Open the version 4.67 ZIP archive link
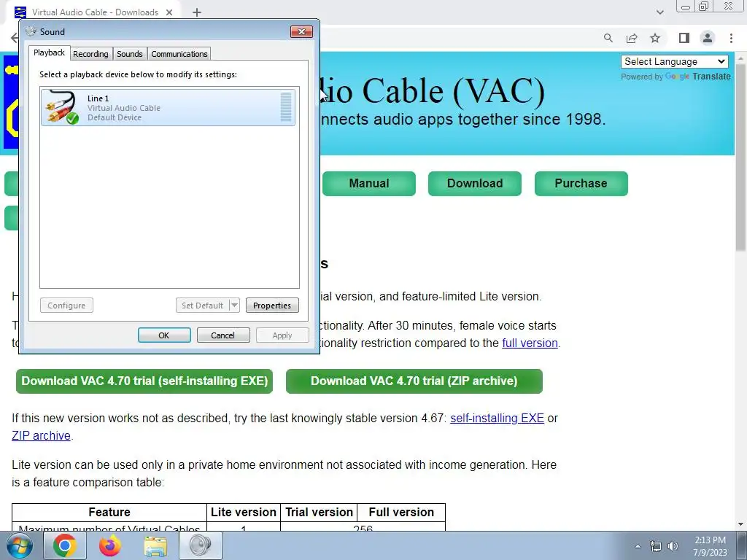747x560 pixels. [41, 436]
